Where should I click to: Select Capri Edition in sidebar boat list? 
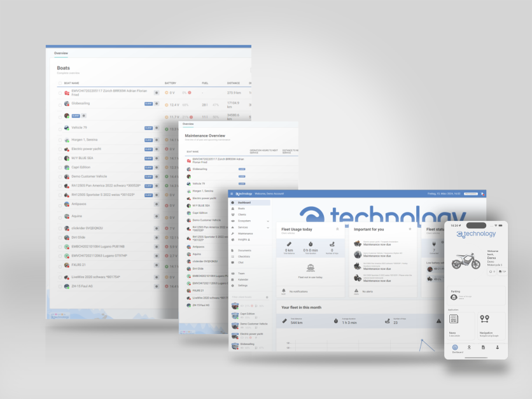(x=250, y=316)
